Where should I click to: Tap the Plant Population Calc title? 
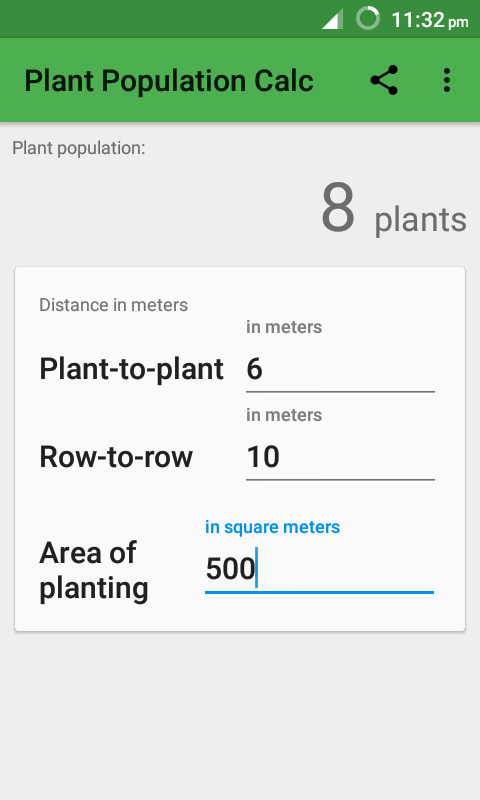(x=169, y=81)
